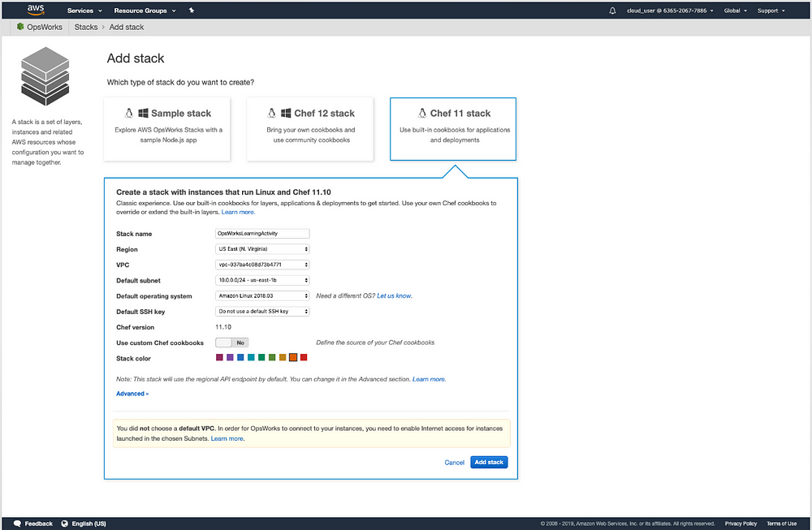The width and height of the screenshot is (812, 530).
Task: Expand the Advanced section
Action: tap(132, 394)
